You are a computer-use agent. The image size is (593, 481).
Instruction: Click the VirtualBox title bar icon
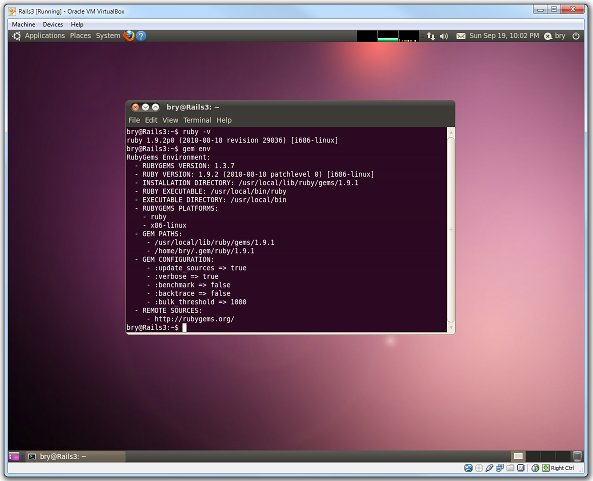pyautogui.click(x=12, y=12)
